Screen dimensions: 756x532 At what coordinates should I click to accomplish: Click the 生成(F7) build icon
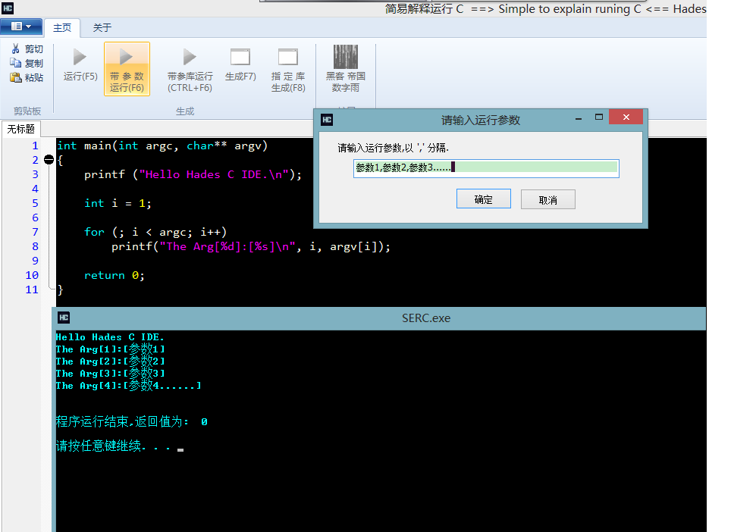tap(240, 58)
